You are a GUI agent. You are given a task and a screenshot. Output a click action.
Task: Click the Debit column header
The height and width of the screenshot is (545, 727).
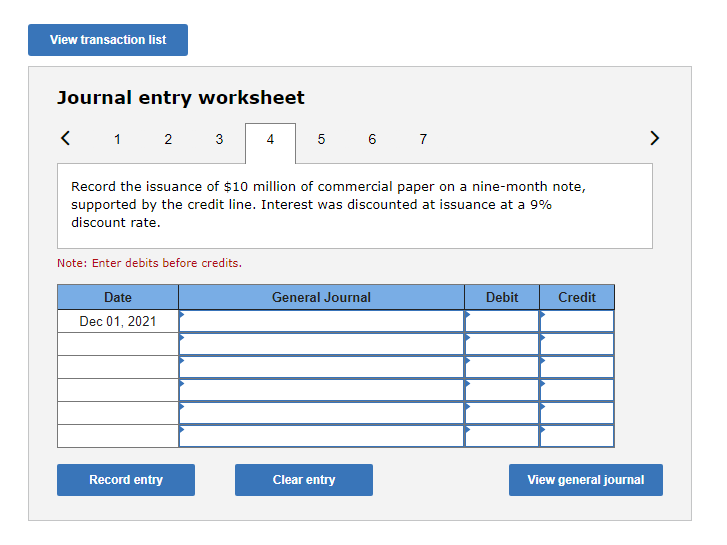point(502,297)
